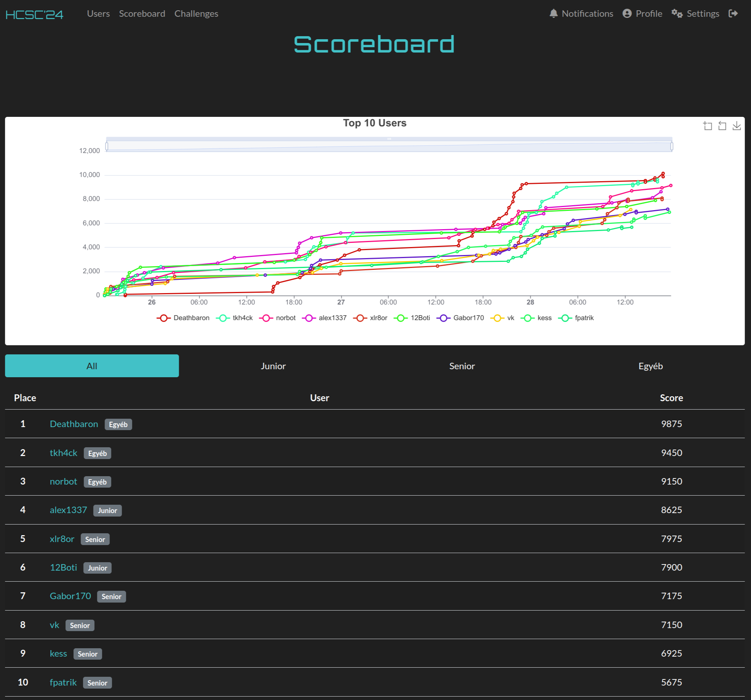Open the Users nav menu

tap(98, 14)
